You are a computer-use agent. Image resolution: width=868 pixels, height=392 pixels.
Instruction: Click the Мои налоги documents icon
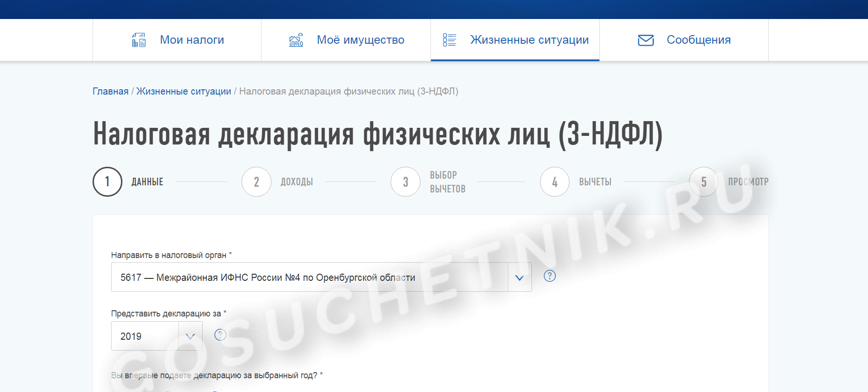[139, 40]
